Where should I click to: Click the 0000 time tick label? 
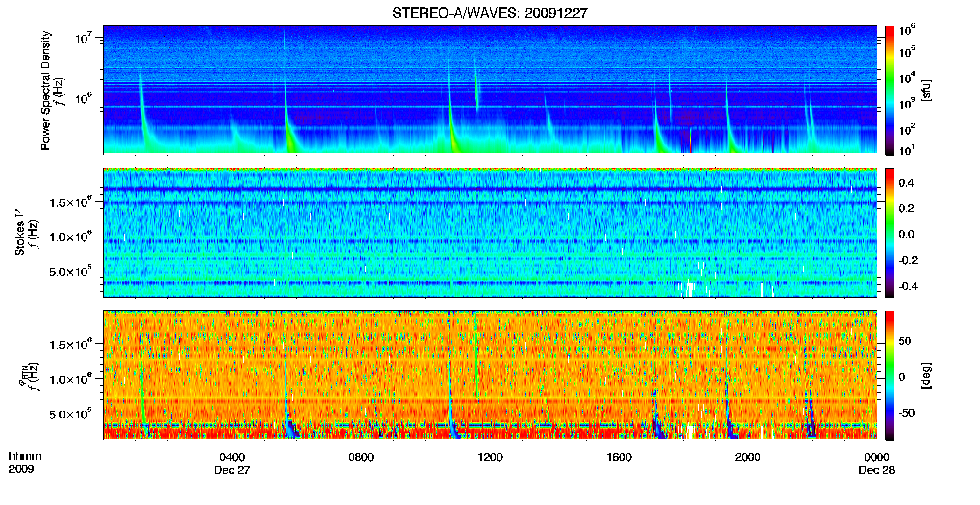pos(877,457)
